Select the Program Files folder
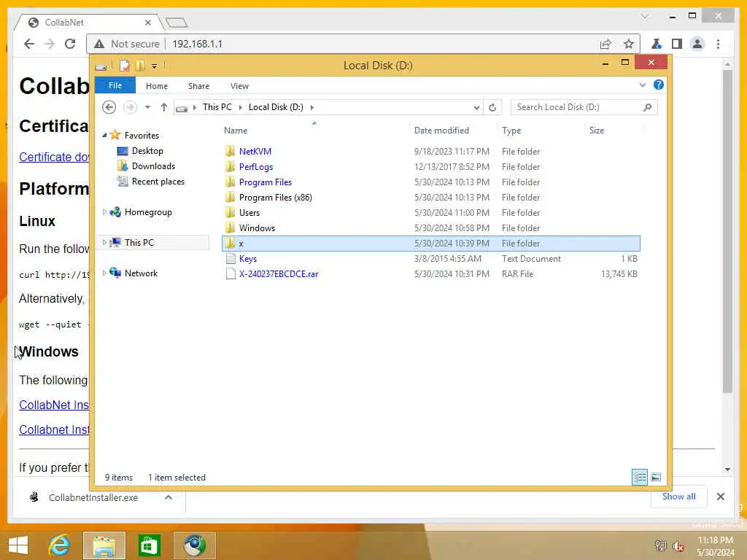Viewport: 747px width, 560px height. pyautogui.click(x=266, y=182)
